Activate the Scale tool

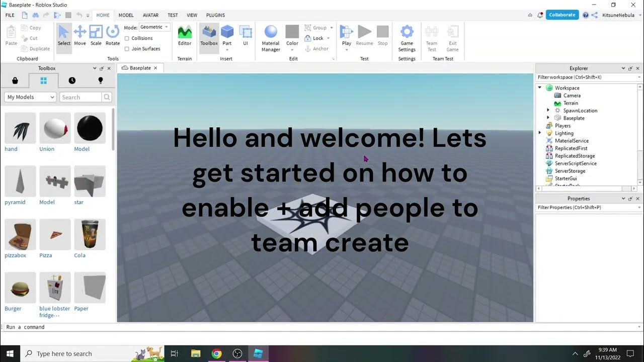tap(96, 35)
